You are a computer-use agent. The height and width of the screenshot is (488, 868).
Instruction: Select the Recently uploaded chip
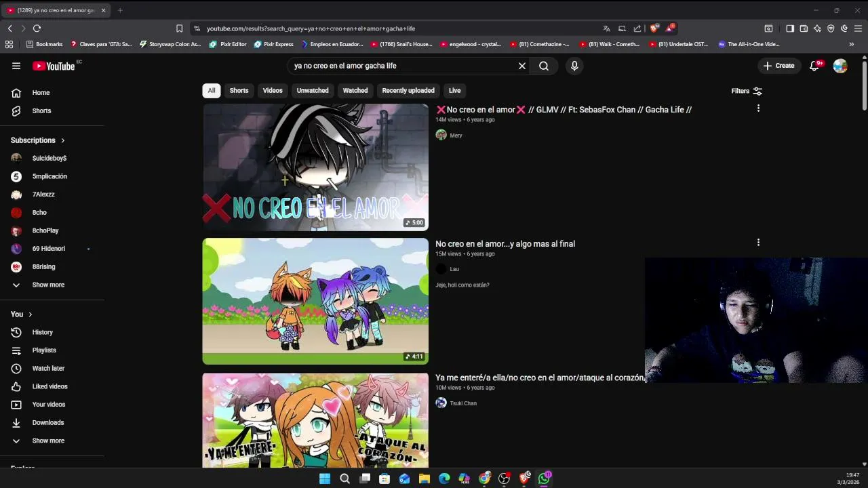(408, 90)
